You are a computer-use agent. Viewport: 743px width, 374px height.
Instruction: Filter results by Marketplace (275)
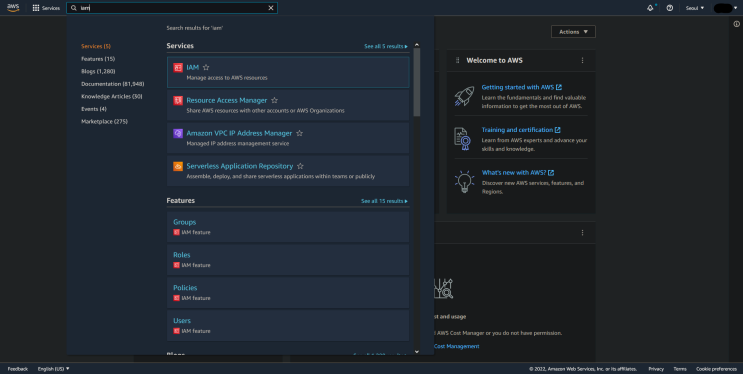pos(104,121)
